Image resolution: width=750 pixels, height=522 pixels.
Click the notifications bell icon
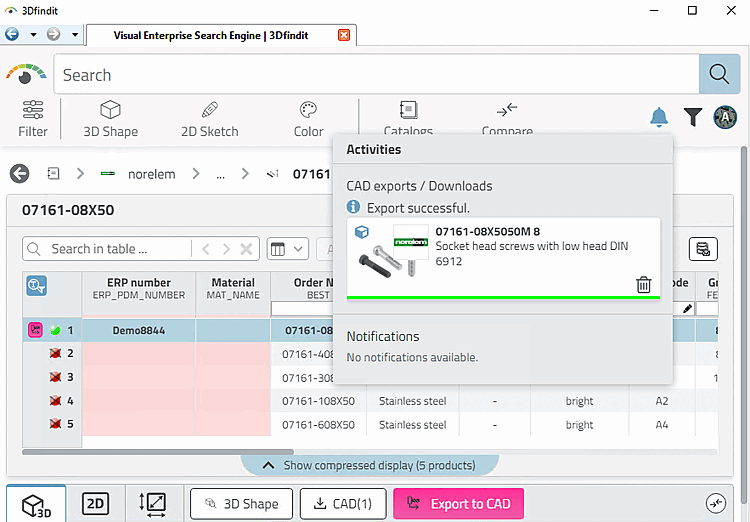pyautogui.click(x=659, y=117)
